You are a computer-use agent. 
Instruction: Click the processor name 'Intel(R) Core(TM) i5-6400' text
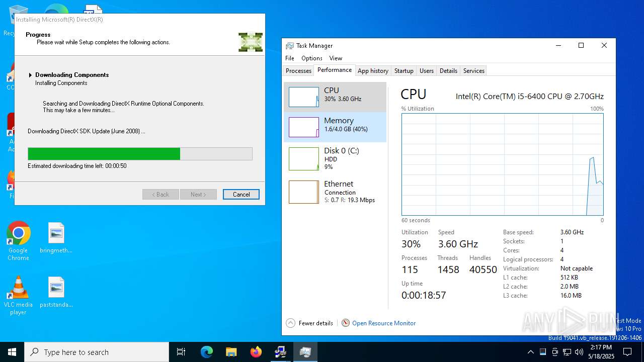[530, 96]
